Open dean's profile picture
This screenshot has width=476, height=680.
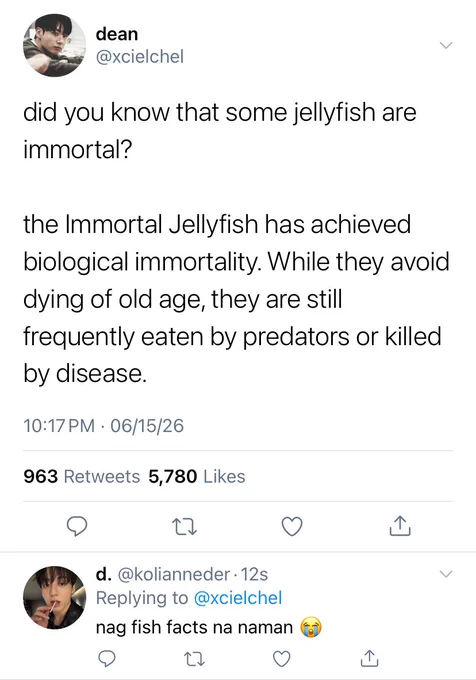click(54, 45)
